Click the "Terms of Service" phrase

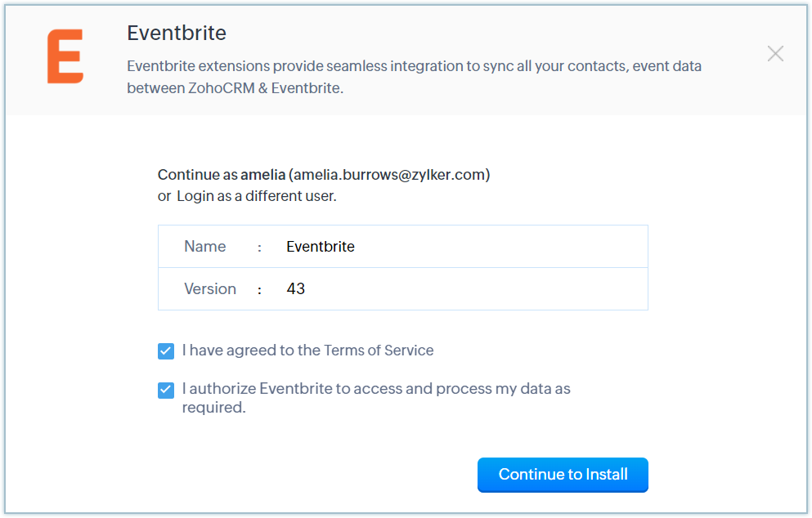pos(379,351)
